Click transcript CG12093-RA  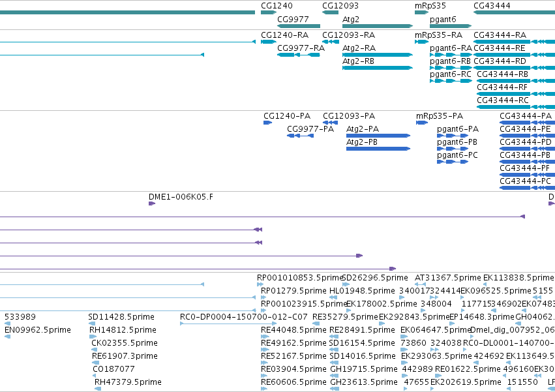pyautogui.click(x=330, y=42)
